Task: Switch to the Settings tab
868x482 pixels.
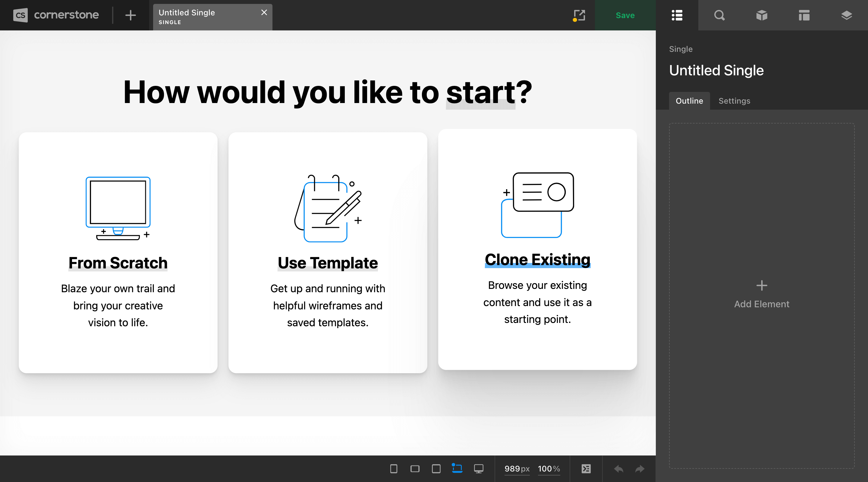Action: pos(734,101)
